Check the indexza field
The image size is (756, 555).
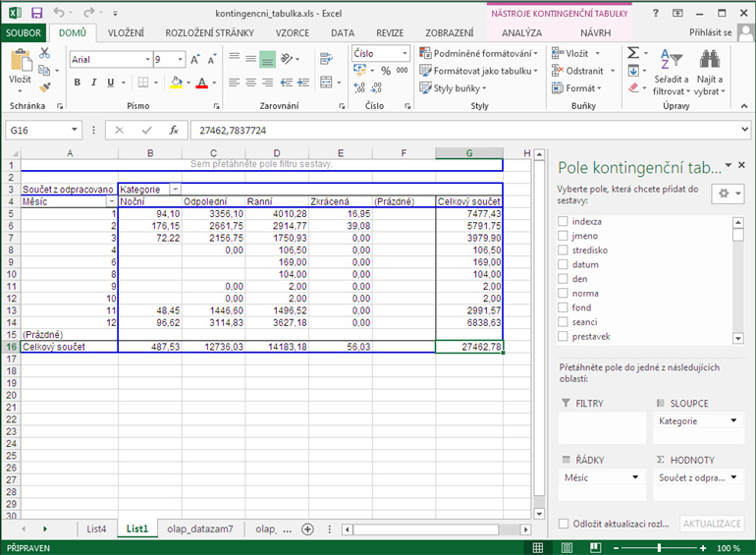[563, 221]
